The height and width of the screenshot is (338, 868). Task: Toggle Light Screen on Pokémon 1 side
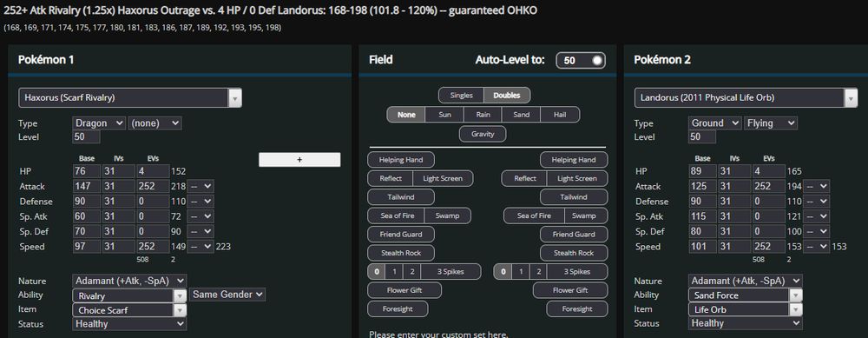444,178
